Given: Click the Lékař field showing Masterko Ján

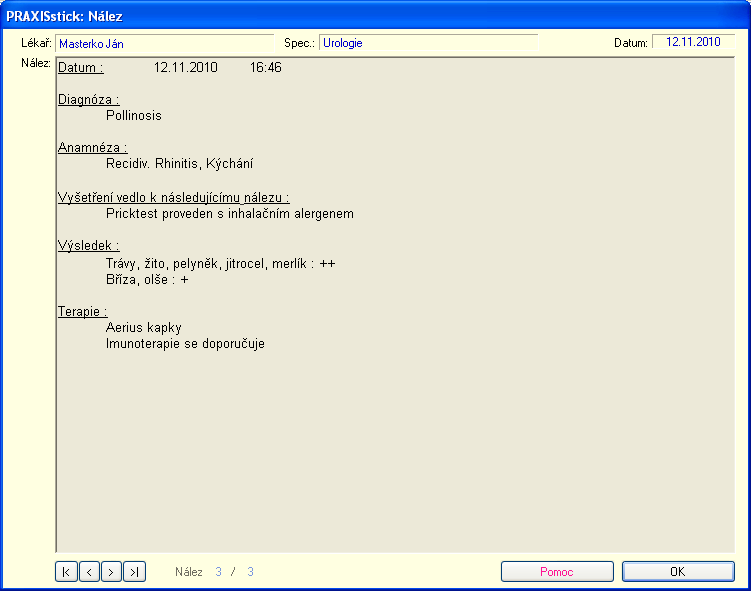Looking at the screenshot, I should click(164, 43).
